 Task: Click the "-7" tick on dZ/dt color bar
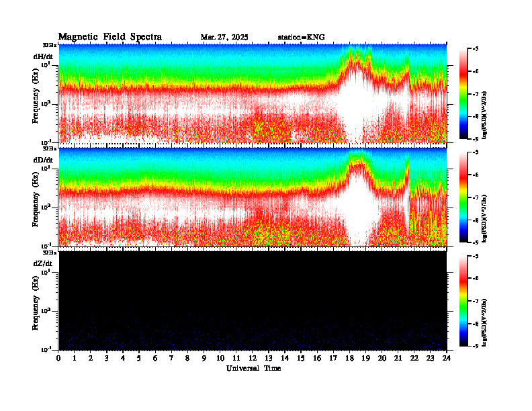(x=476, y=301)
